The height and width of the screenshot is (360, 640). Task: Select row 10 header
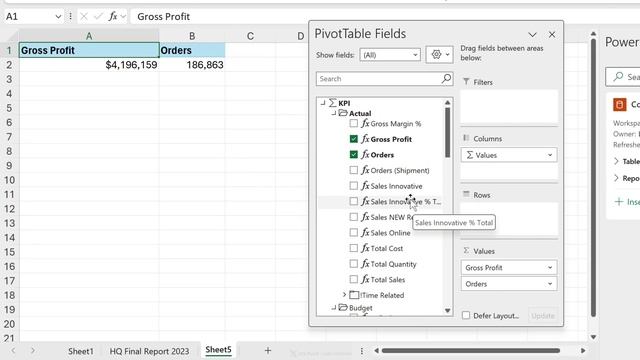tap(9, 180)
